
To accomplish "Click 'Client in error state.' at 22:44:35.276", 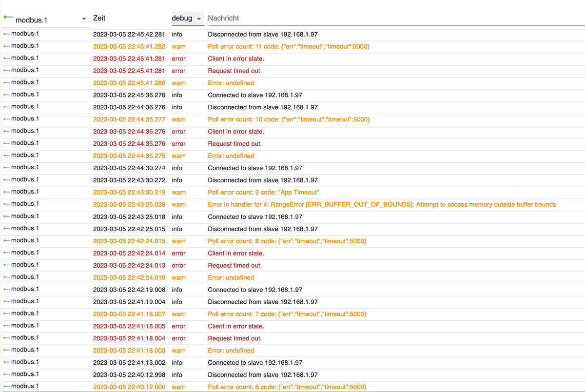I will [236, 132].
